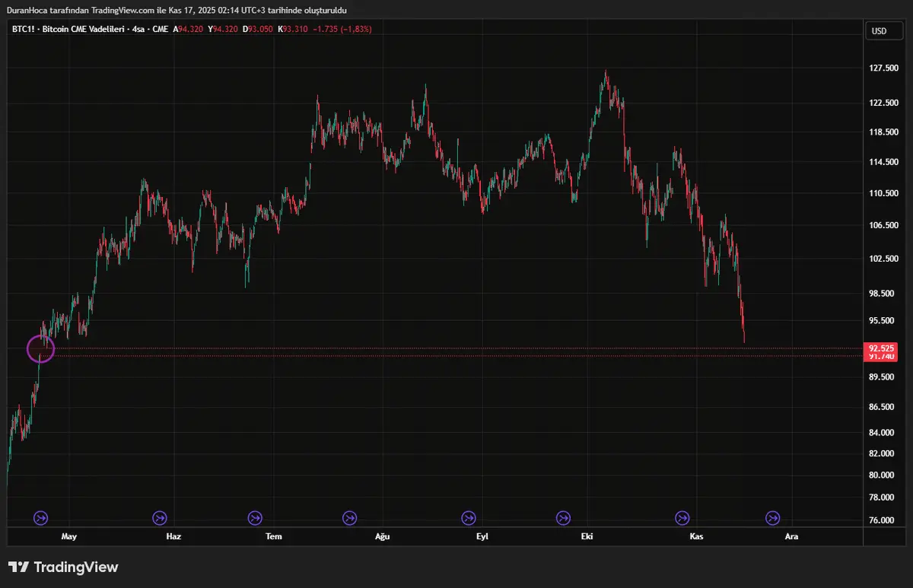Click the event marker icon left of Haz

[x=159, y=518]
